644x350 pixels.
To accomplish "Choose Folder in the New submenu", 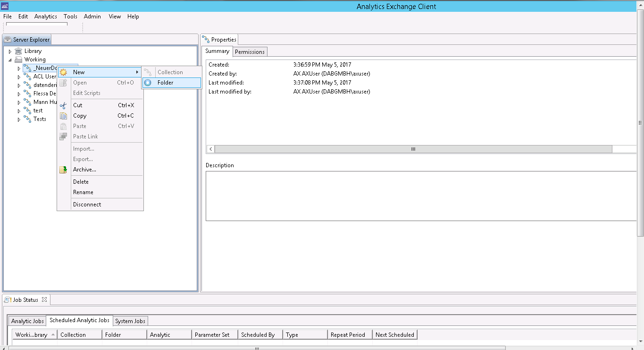I will (x=172, y=83).
